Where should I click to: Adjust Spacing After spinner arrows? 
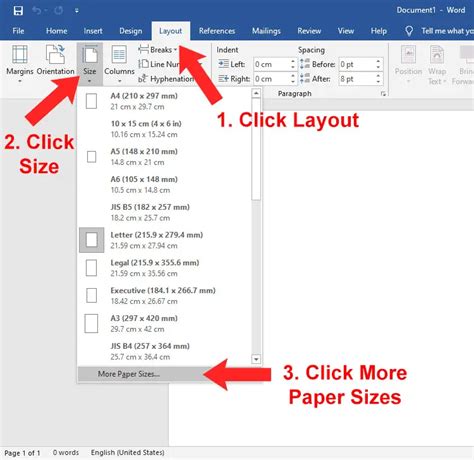click(x=378, y=79)
